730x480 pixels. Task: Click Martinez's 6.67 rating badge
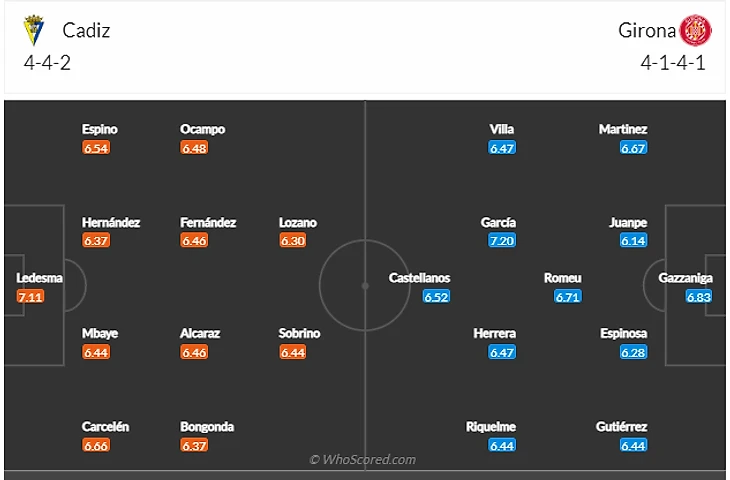pos(632,148)
